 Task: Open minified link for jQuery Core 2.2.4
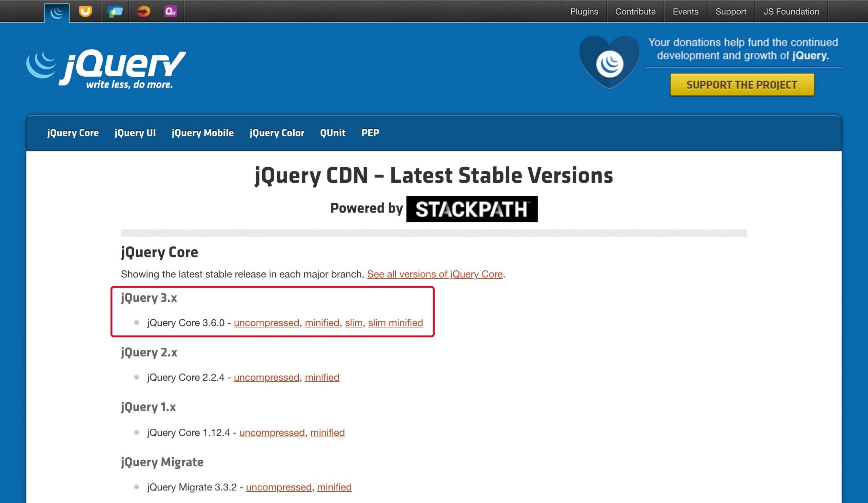[x=322, y=378]
